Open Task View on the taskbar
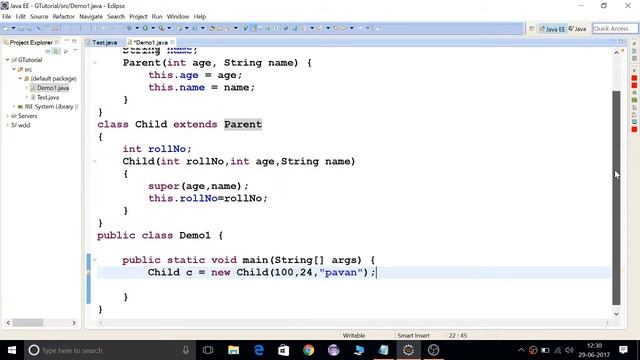This screenshot has width=640, height=360. [x=208, y=350]
